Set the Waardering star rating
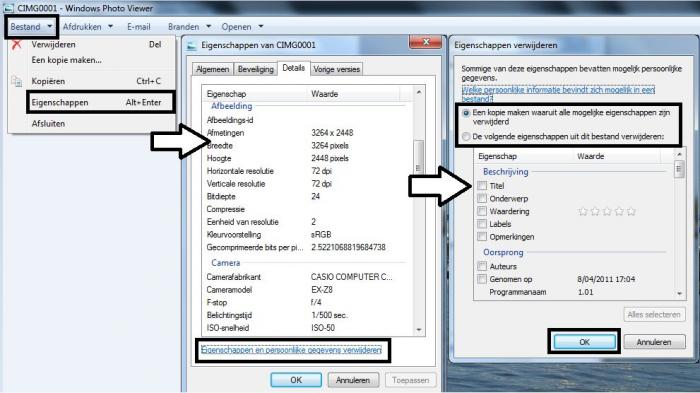The image size is (700, 393). (x=607, y=211)
